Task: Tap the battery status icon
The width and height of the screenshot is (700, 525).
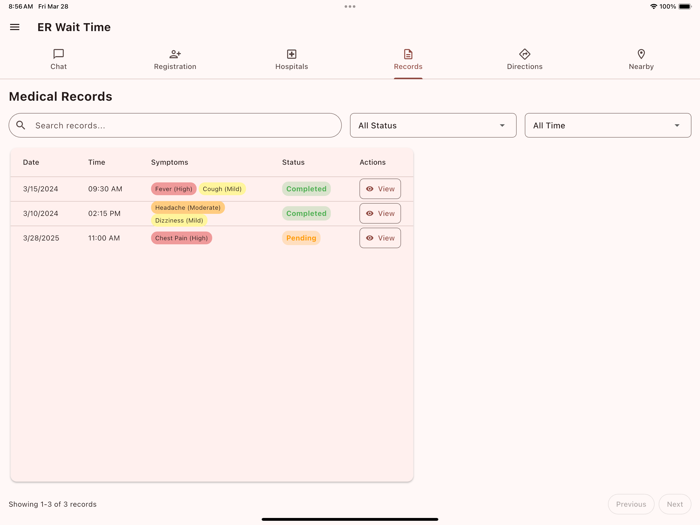Action: [x=685, y=6]
